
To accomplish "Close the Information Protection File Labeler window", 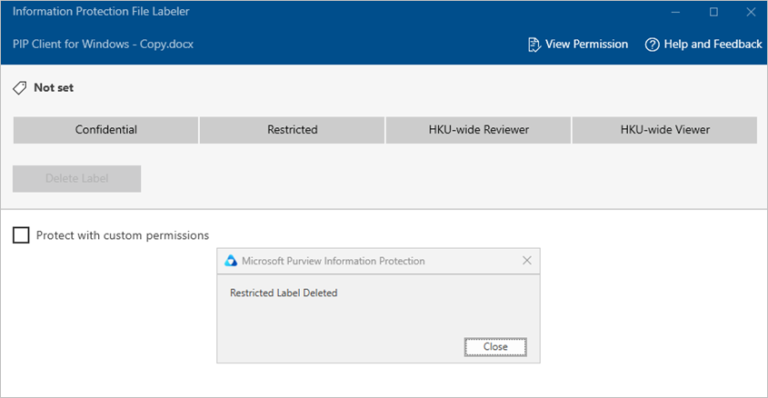I will [751, 12].
